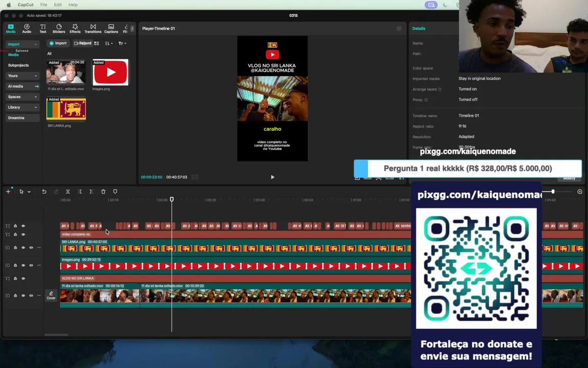Lock the images.png track
The height and width of the screenshot is (368, 588).
coord(15,265)
